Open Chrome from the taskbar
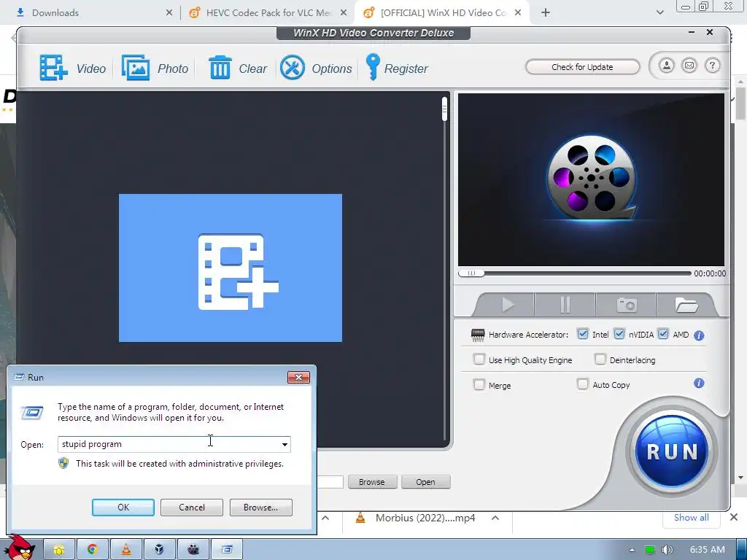The width and height of the screenshot is (747, 560). click(93, 550)
